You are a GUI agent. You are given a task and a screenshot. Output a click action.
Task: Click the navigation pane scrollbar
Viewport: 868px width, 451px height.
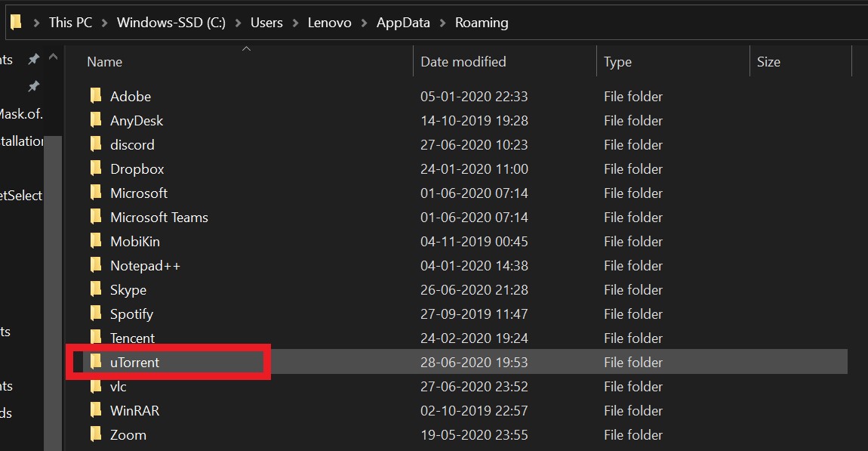coord(53,292)
